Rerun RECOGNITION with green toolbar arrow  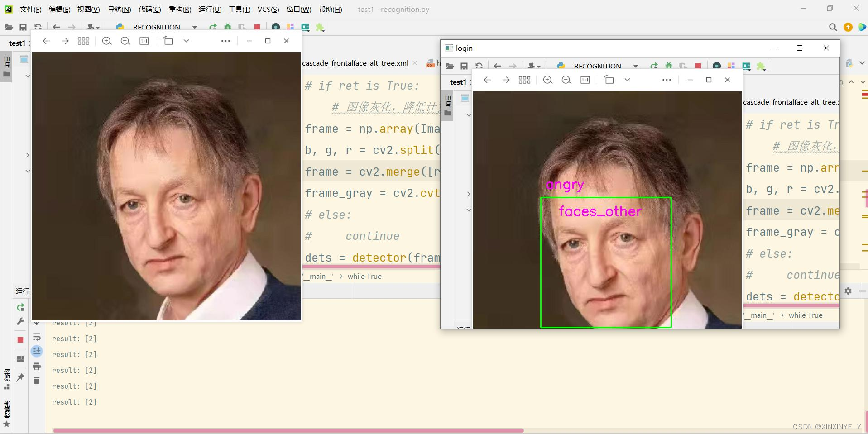[x=213, y=27]
